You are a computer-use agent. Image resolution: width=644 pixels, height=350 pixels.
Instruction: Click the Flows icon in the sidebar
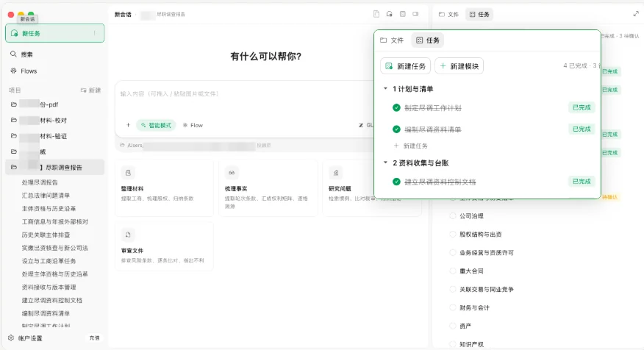tap(13, 71)
